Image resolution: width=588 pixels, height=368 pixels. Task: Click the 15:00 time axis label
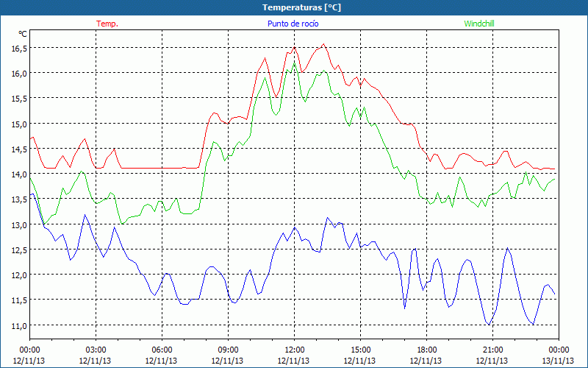coord(360,350)
